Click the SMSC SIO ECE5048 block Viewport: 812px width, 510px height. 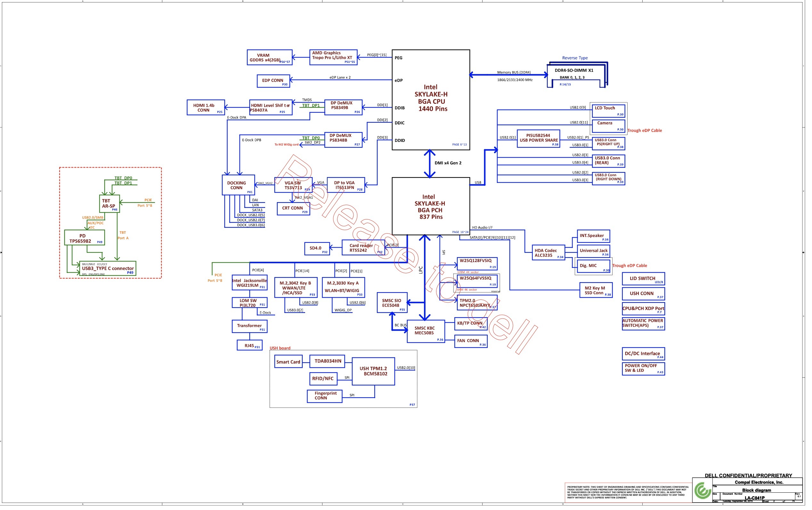coord(392,302)
